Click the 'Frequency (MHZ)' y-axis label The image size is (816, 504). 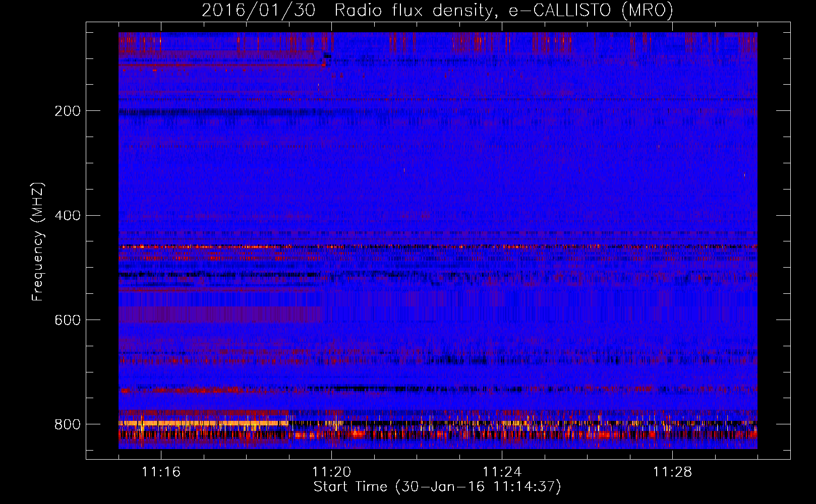[37, 241]
